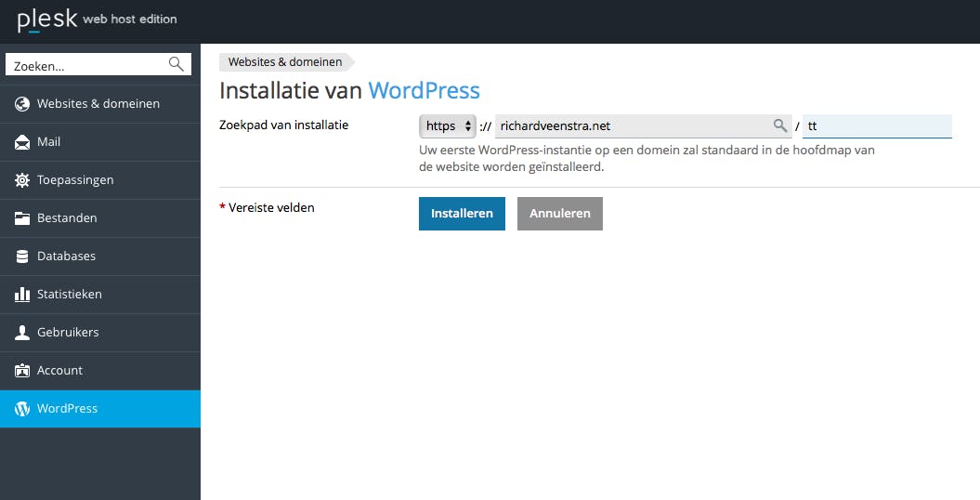
Task: Click the Bestanden folder icon
Action: coord(22,218)
